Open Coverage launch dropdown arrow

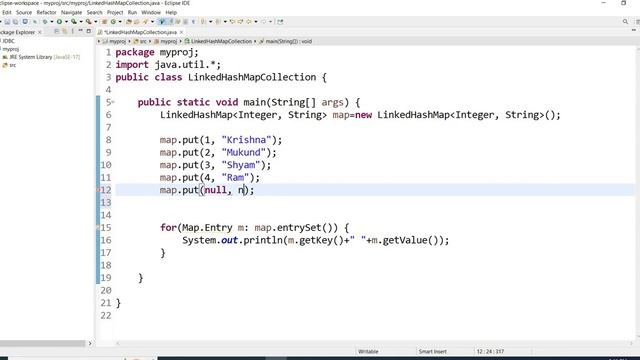coord(81,22)
